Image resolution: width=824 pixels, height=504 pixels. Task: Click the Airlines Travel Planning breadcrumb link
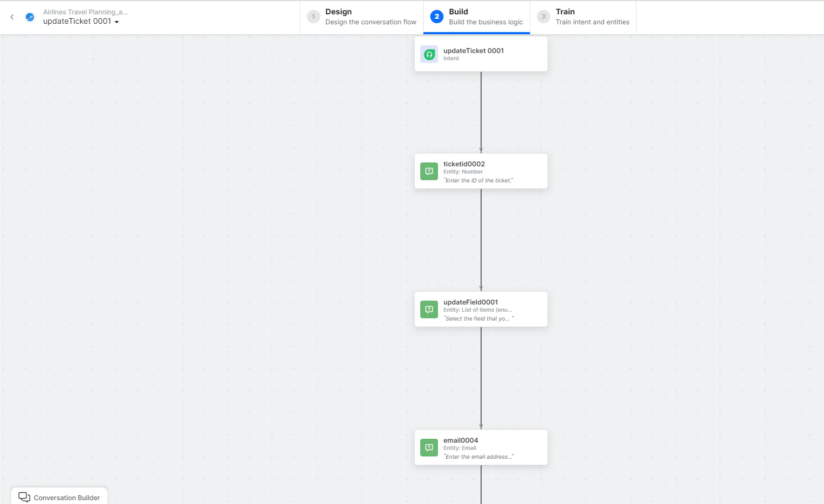[x=85, y=12]
